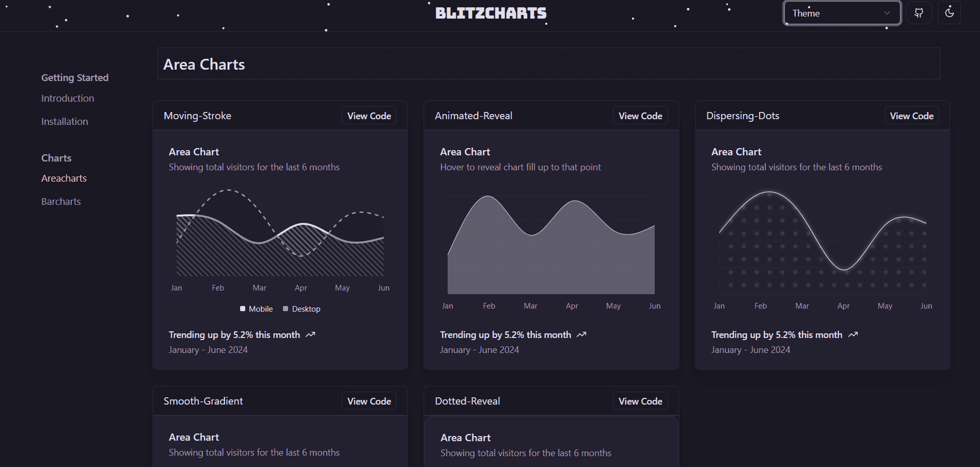Viewport: 980px width, 467px height.
Task: Open the GitHub repository icon
Action: 919,13
